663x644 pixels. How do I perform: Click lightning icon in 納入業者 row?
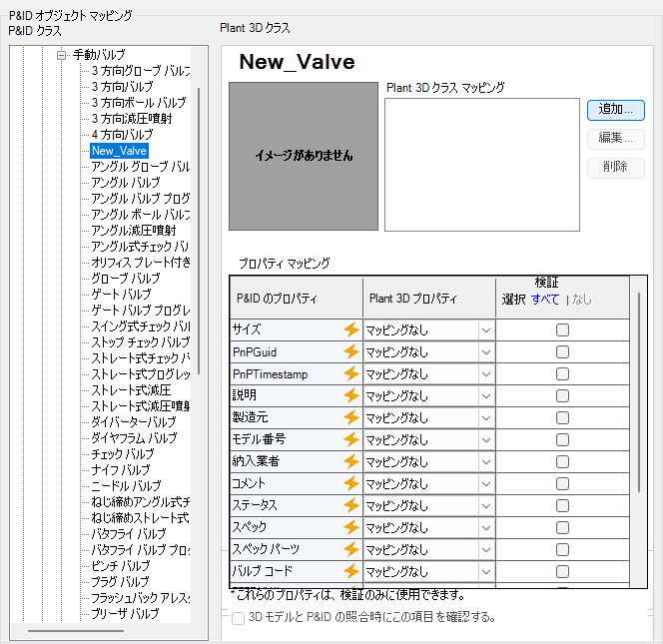tap(350, 461)
